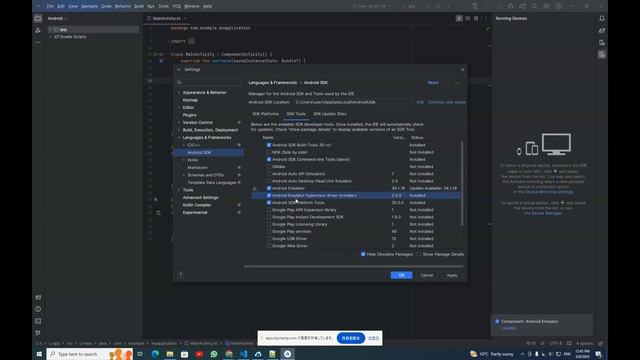Open the Running Devices sidebar icon
Viewport: 640px width, 360px height.
[602, 55]
